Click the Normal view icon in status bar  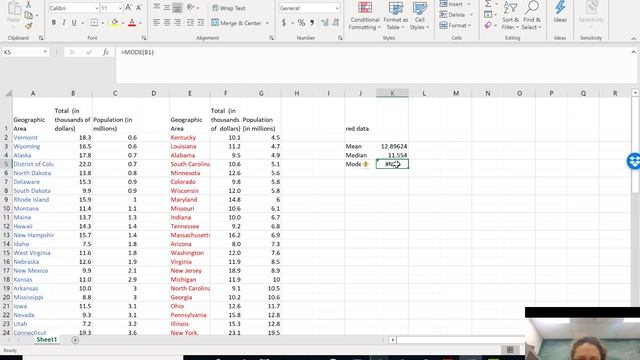510,350
